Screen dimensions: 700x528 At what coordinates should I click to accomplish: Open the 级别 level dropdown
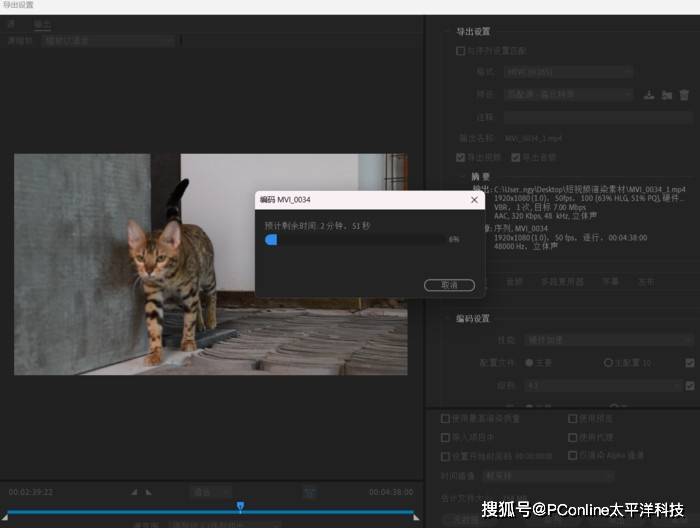coord(603,385)
